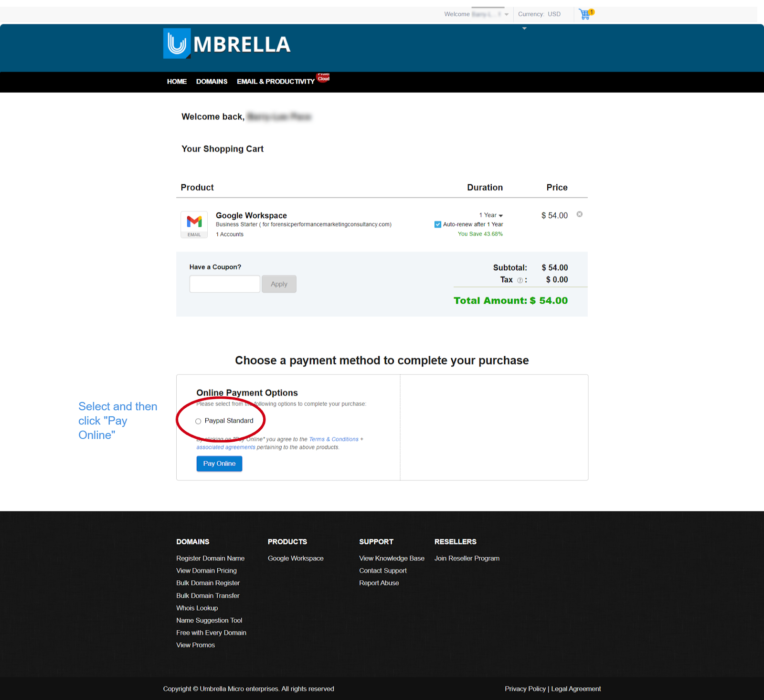The width and height of the screenshot is (764, 700).
Task: Open the Report Abuse link
Action: point(379,583)
